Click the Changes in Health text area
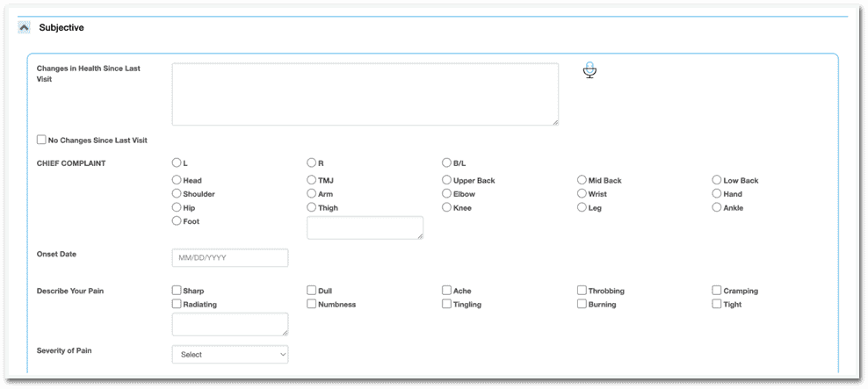The width and height of the screenshot is (868, 389). click(x=365, y=94)
